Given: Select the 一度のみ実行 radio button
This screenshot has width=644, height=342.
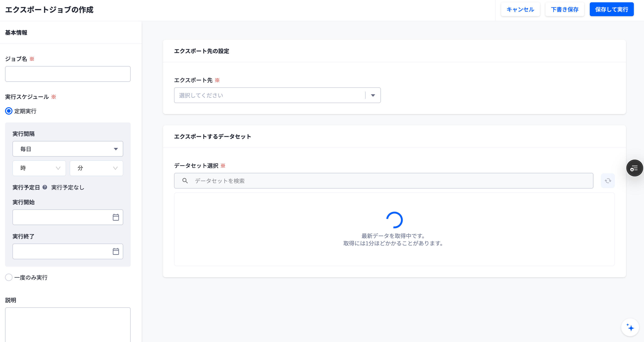Looking at the screenshot, I should [x=9, y=277].
